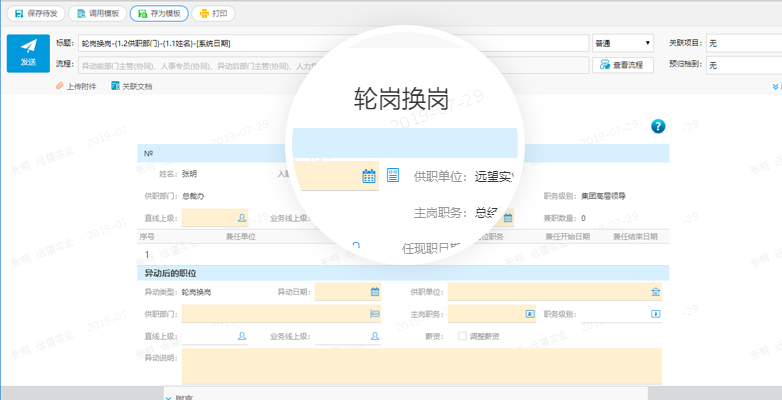
Task: Open calendar picker for 异动日期
Action: click(x=375, y=292)
